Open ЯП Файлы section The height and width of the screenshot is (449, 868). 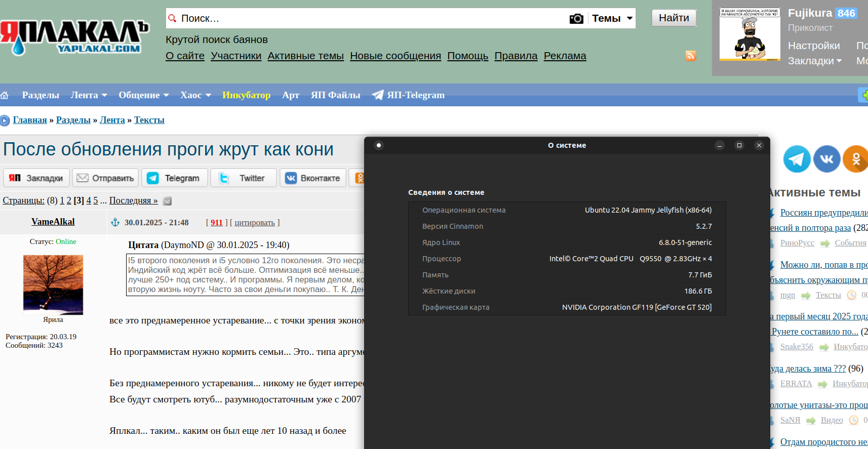(x=336, y=95)
